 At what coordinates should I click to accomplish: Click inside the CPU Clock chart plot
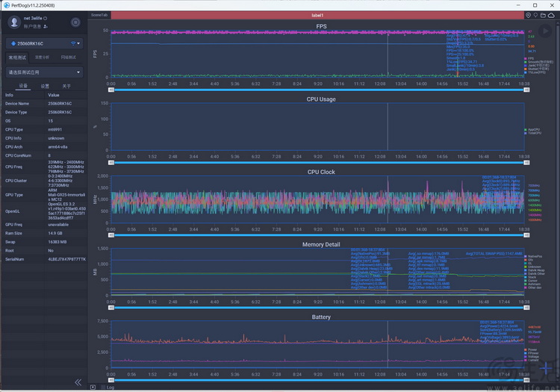[x=317, y=199]
